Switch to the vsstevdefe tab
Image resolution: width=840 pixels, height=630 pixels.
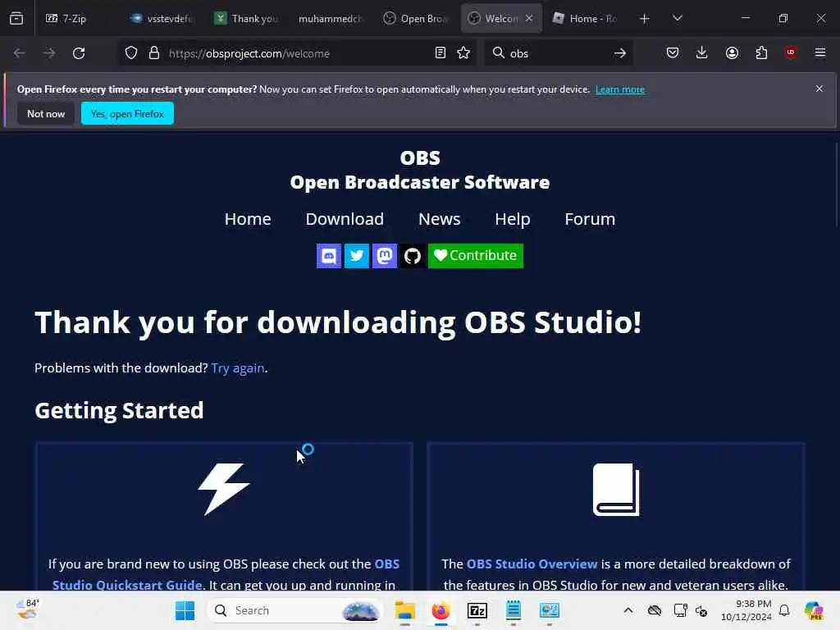click(162, 18)
